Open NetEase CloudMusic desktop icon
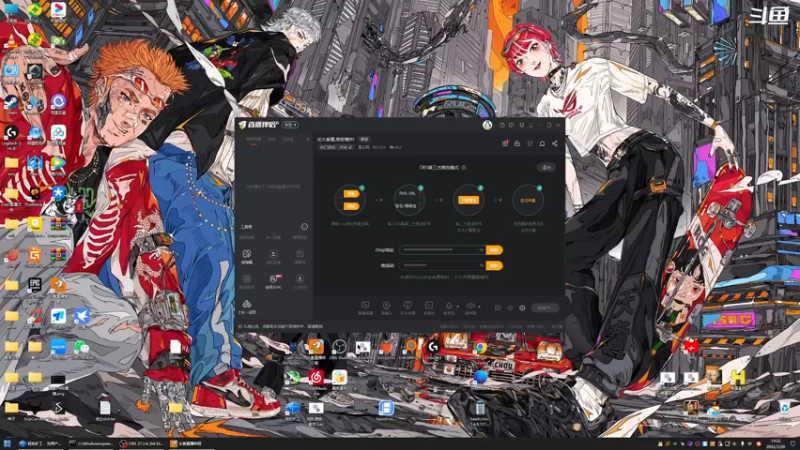Viewport: 800px width, 450px height. click(316, 380)
